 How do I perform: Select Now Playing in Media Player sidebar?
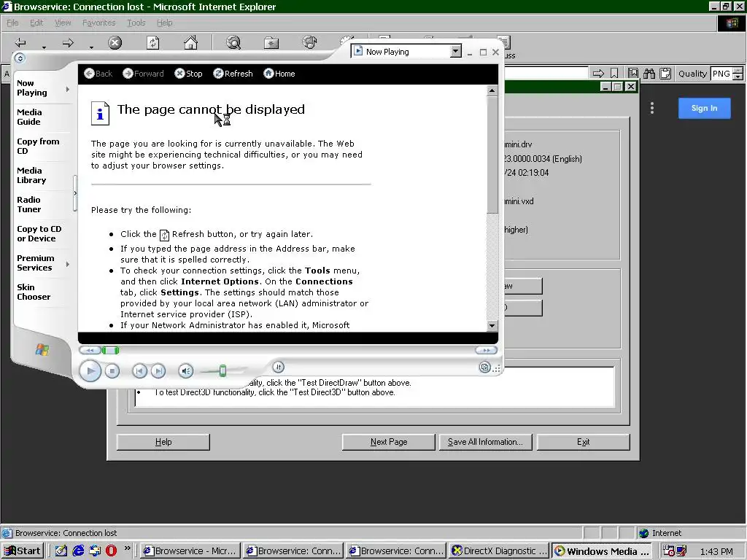[x=32, y=87]
